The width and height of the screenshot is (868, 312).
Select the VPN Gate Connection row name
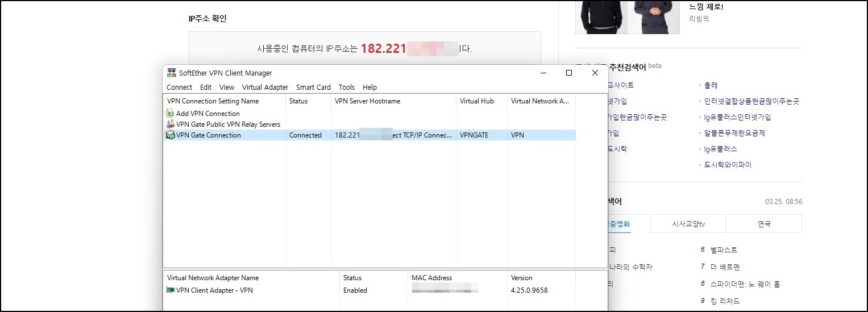[x=209, y=135]
